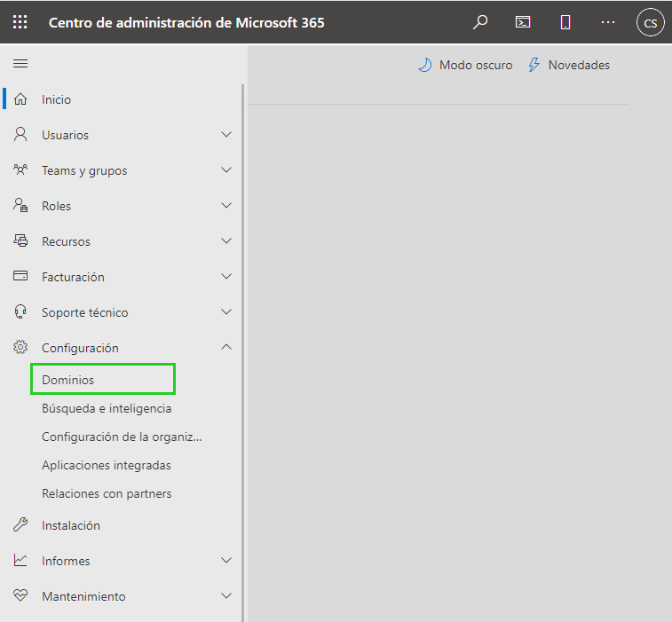Expand the Teams y grupos chevron

tap(226, 170)
